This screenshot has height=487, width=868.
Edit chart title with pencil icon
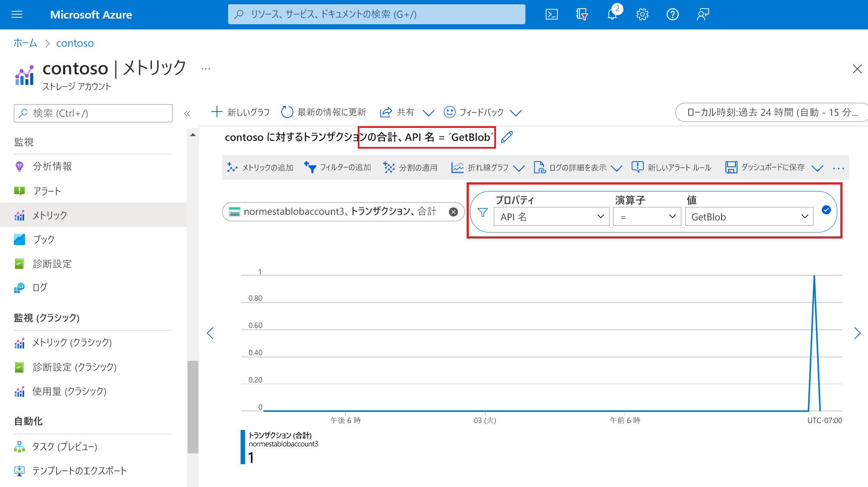coord(507,137)
